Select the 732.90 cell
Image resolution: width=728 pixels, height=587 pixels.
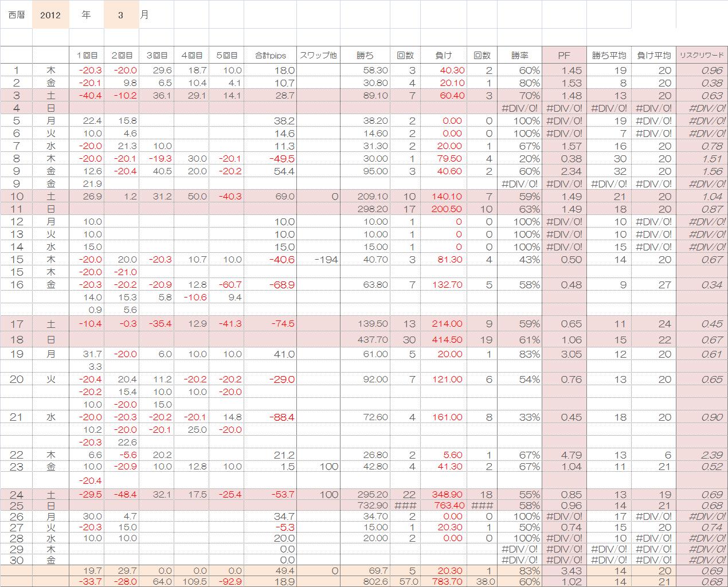pyautogui.click(x=365, y=505)
